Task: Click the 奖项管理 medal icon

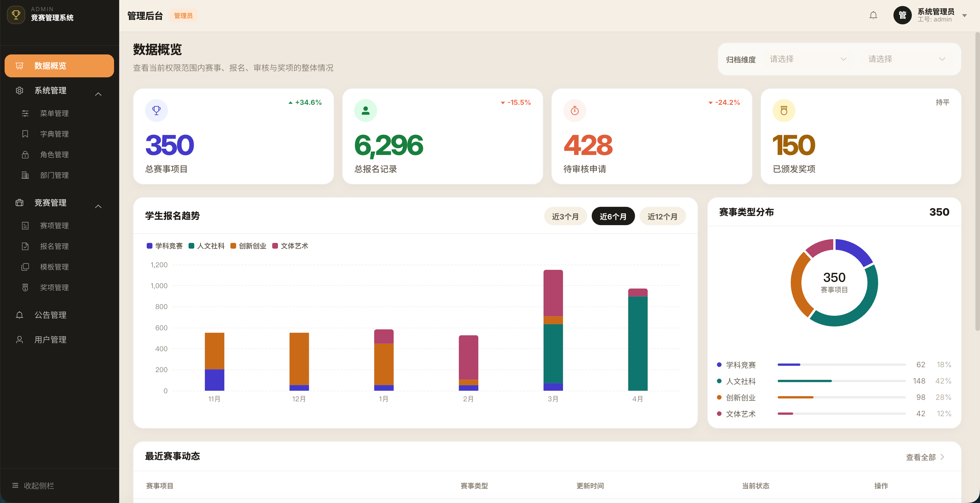Action: point(25,287)
